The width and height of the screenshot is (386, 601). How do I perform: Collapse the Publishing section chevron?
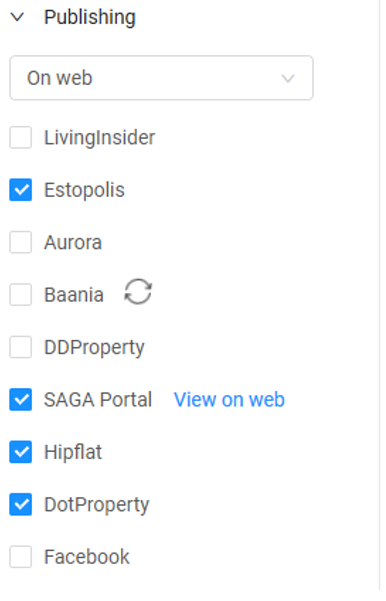tap(17, 17)
